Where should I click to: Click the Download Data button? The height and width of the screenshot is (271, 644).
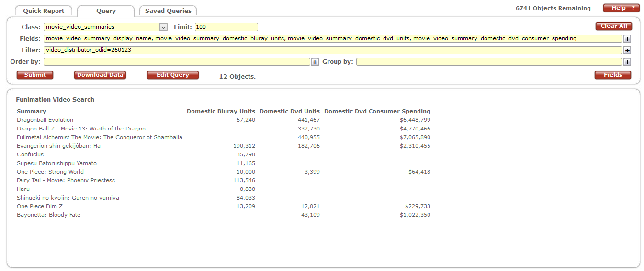[x=100, y=75]
